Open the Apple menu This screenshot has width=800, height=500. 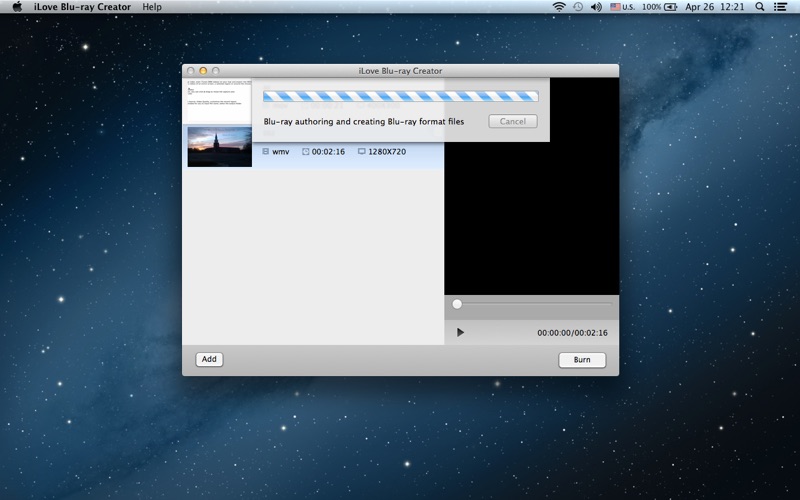(17, 7)
